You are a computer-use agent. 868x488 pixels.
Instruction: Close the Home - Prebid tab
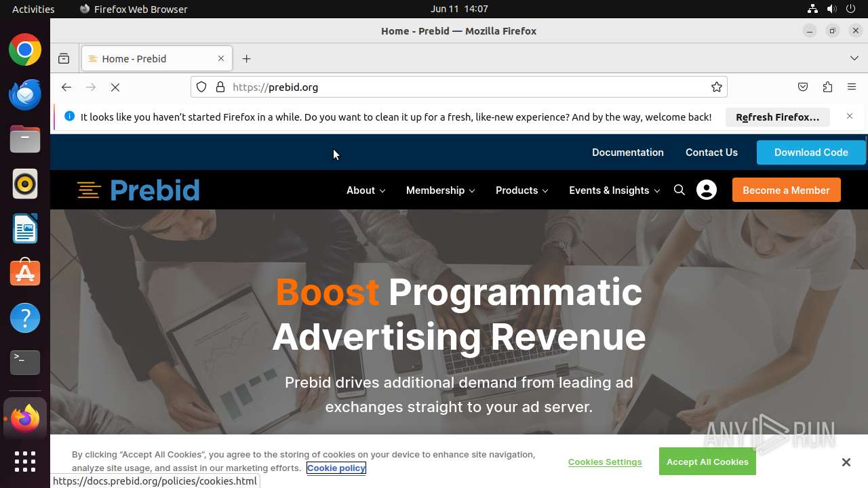click(x=221, y=59)
